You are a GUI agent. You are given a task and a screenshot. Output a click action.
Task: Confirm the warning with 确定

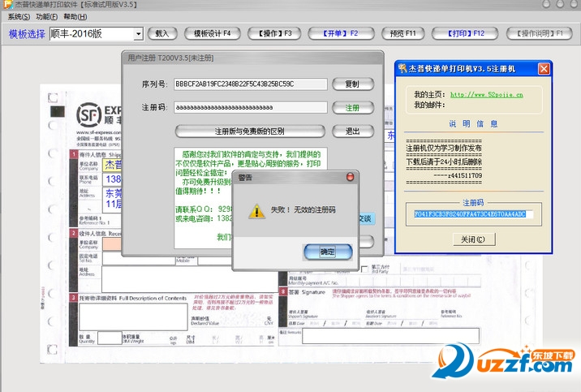point(328,252)
